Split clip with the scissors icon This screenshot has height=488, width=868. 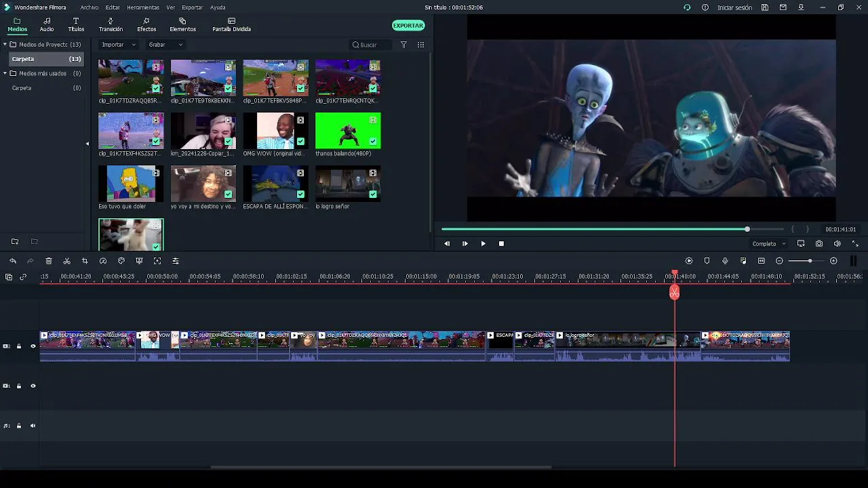pos(66,261)
